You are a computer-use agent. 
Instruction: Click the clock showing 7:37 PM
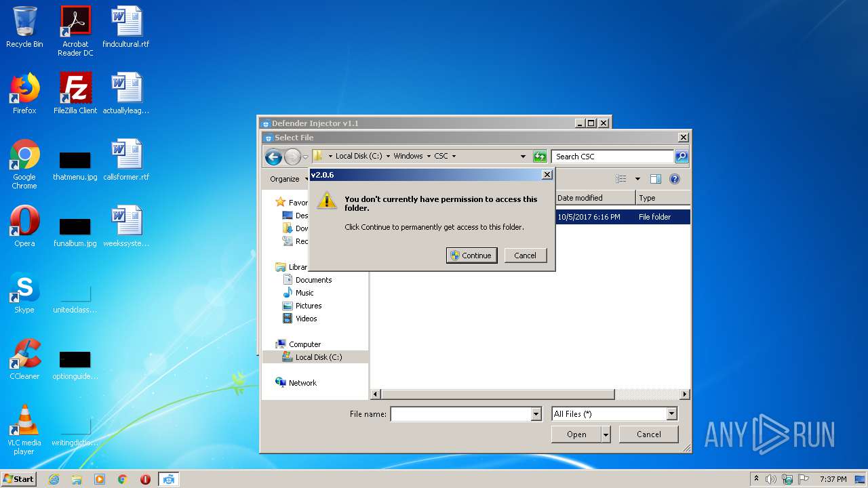(833, 479)
